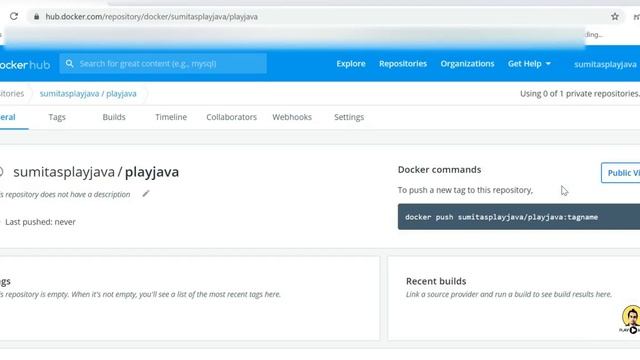Click 'To push a new tag to this repository' text

pyautogui.click(x=465, y=190)
